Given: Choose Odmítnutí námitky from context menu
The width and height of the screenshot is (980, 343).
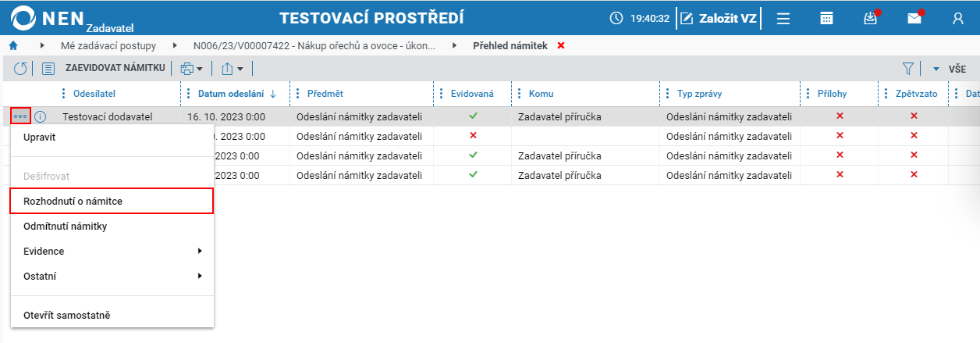Looking at the screenshot, I should 112,227.
